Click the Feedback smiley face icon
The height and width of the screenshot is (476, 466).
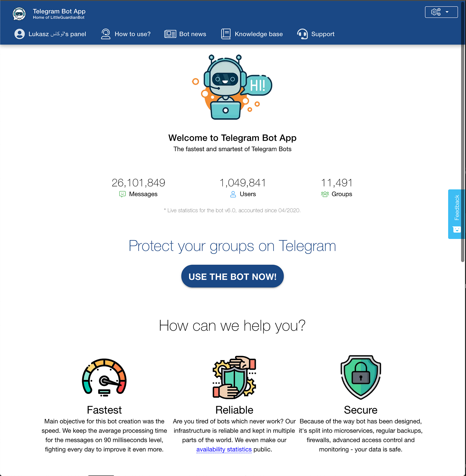457,229
